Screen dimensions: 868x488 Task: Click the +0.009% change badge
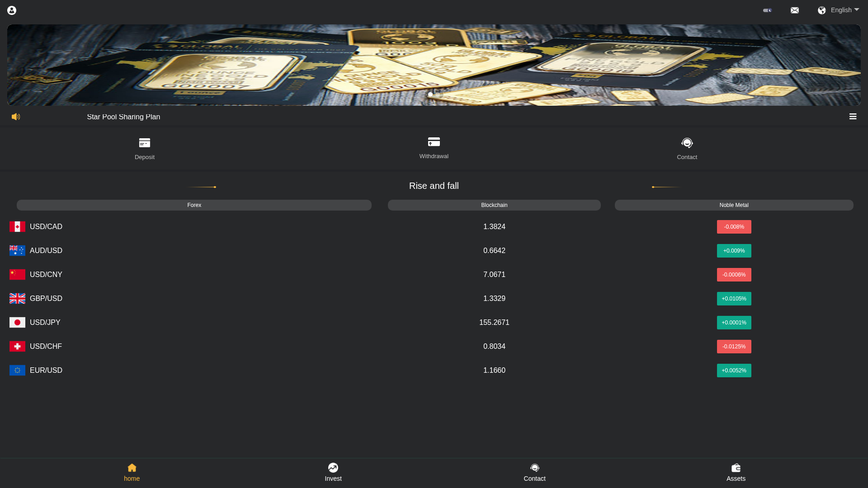(x=734, y=251)
